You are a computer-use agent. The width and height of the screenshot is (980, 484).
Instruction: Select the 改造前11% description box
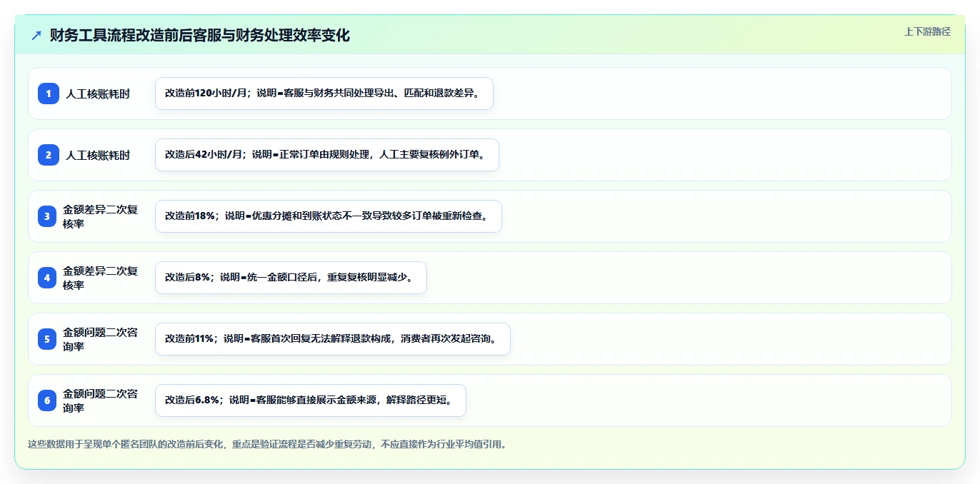(x=333, y=339)
